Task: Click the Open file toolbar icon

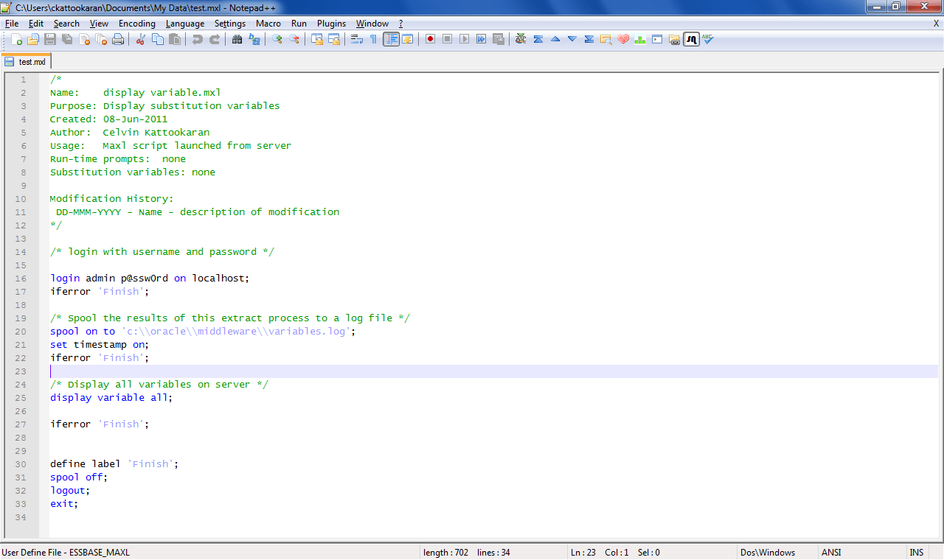Action: pos(33,39)
